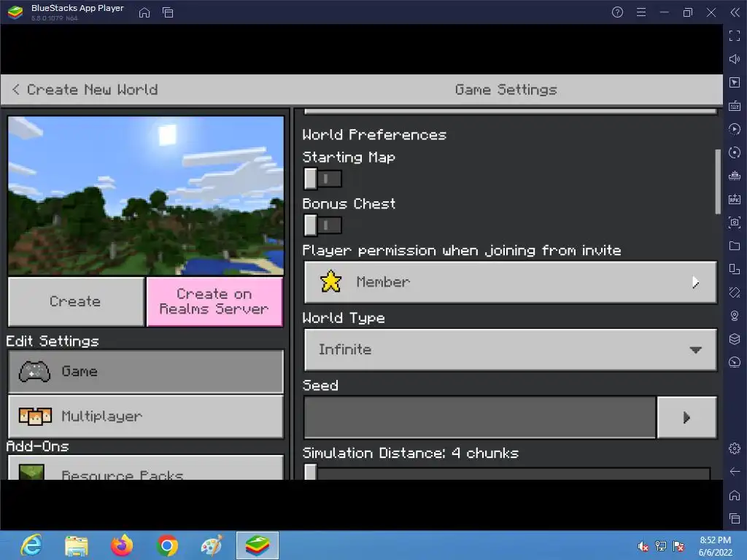This screenshot has height=560, width=747.
Task: Click the Create world button
Action: pyautogui.click(x=76, y=301)
